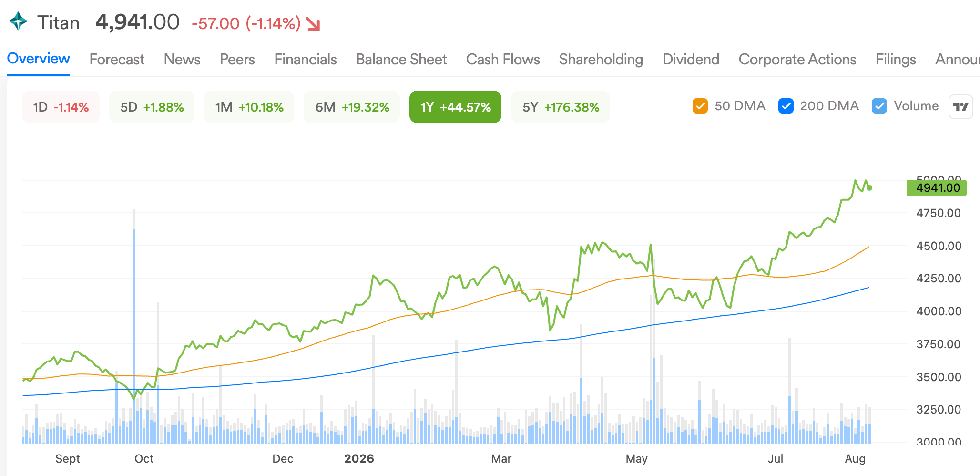The image size is (980, 476).
Task: Open the Balance Sheet tab
Action: point(401,59)
